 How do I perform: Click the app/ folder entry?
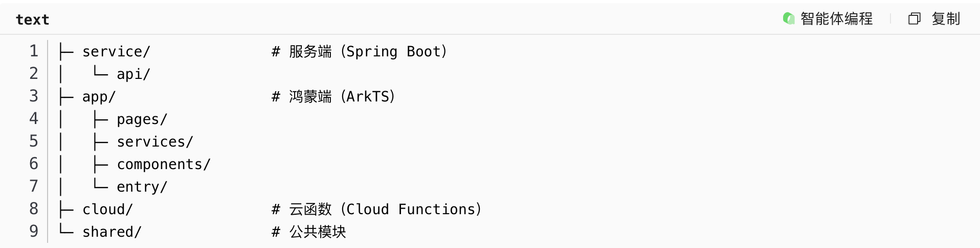click(99, 97)
